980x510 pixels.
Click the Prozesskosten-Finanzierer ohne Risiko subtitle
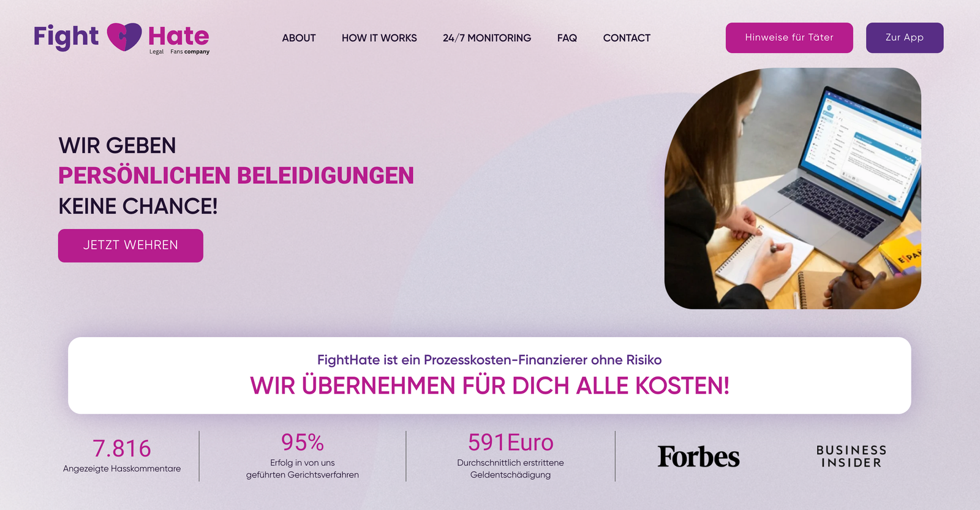click(489, 360)
